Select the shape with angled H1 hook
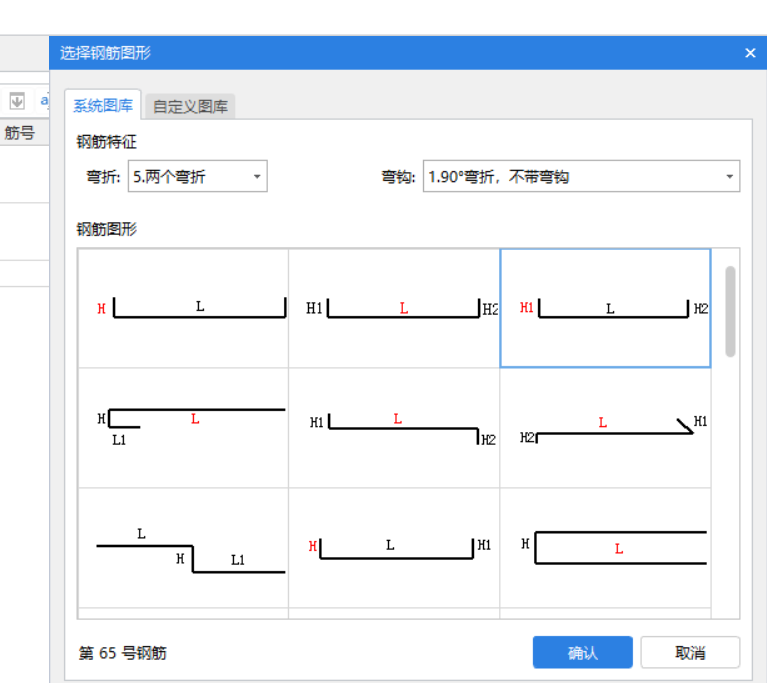Image resolution: width=767 pixels, height=683 pixels. pos(605,427)
